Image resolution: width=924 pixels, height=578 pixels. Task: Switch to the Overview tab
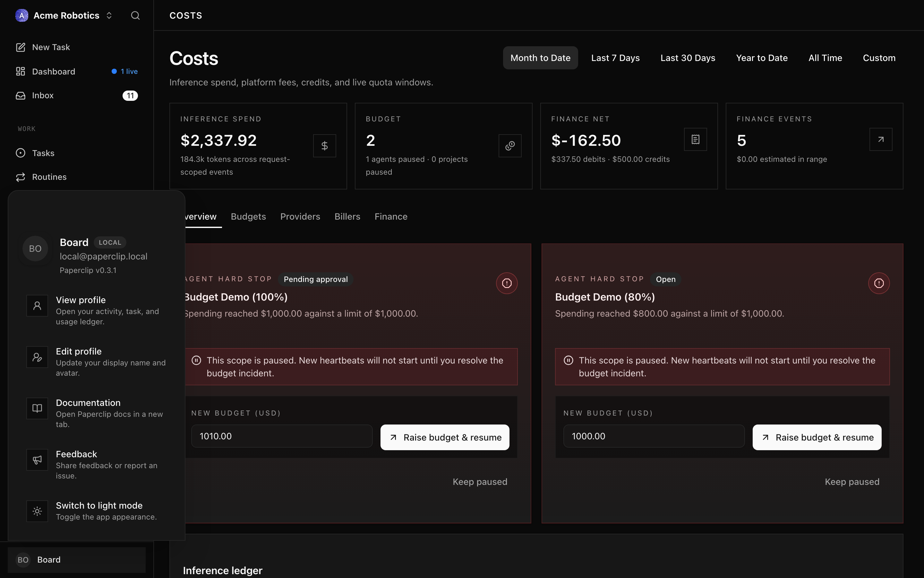tap(200, 217)
